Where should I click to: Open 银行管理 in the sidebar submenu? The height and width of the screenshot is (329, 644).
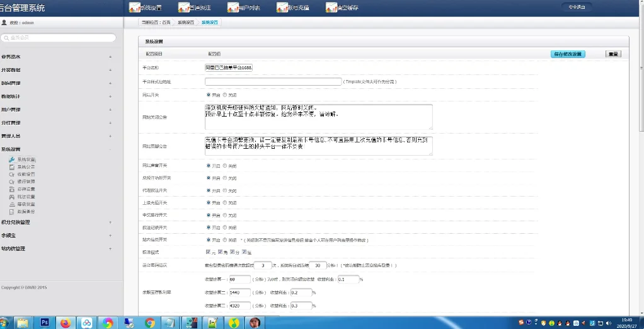click(x=25, y=182)
